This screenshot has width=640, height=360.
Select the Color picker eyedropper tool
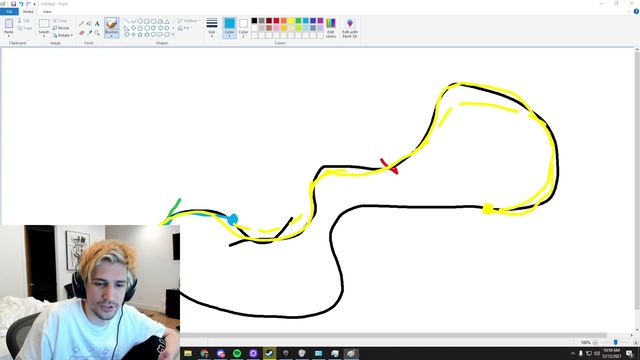[89, 33]
